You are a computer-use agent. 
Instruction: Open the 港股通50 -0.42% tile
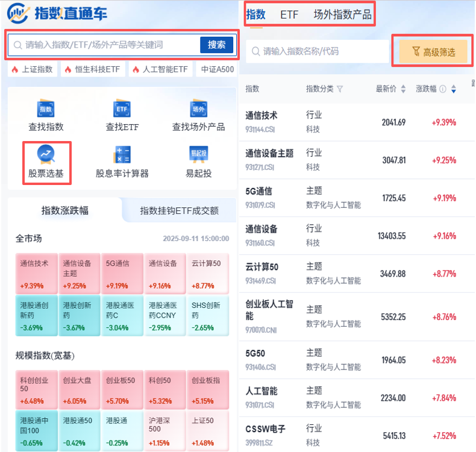pyautogui.click(x=79, y=431)
